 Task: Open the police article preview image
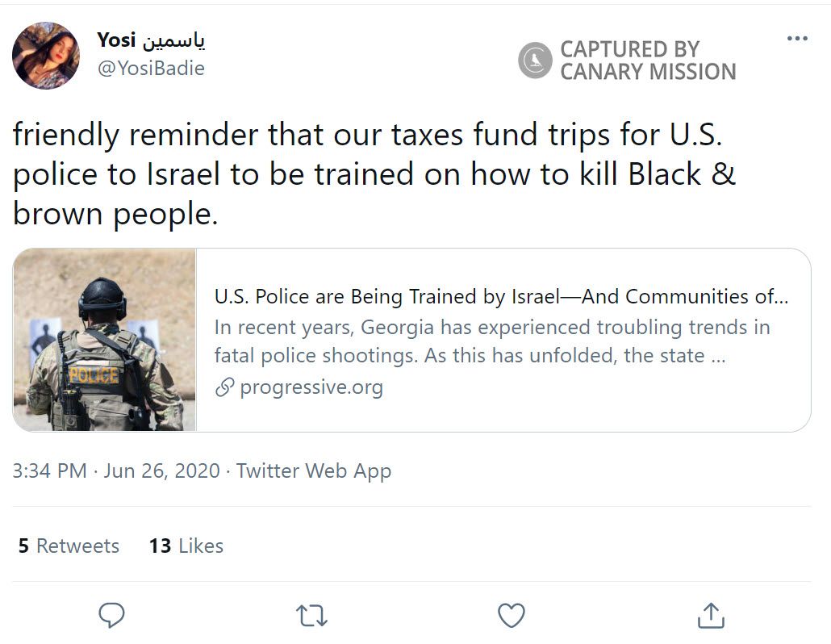[x=105, y=340]
